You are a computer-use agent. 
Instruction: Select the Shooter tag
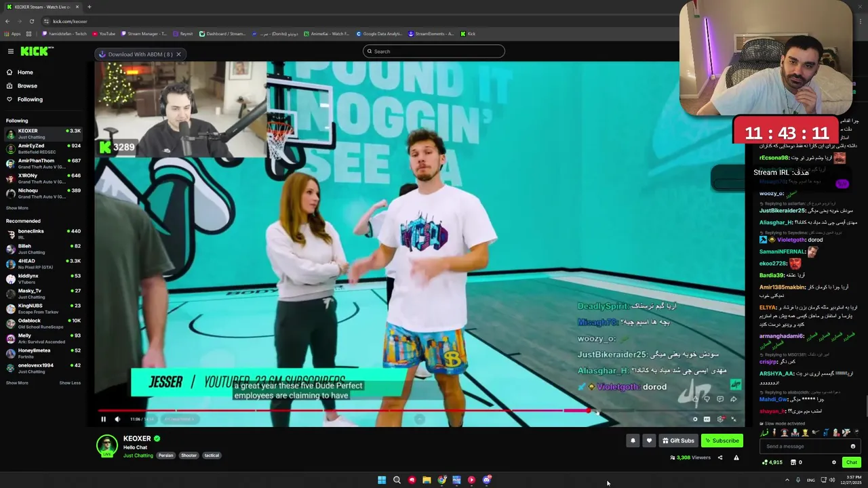pyautogui.click(x=189, y=455)
